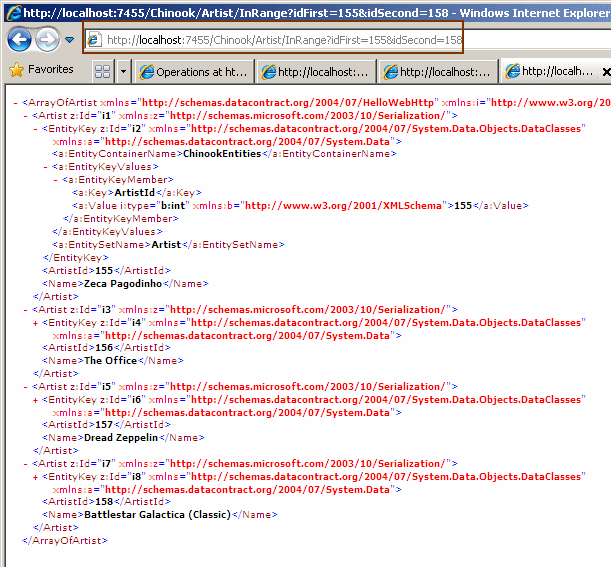Collapse the Artist i5 node

(x=25, y=387)
